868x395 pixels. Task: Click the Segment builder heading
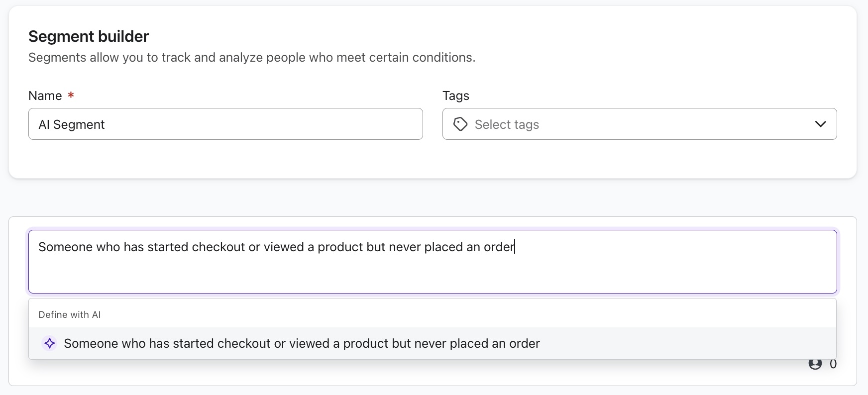click(89, 36)
